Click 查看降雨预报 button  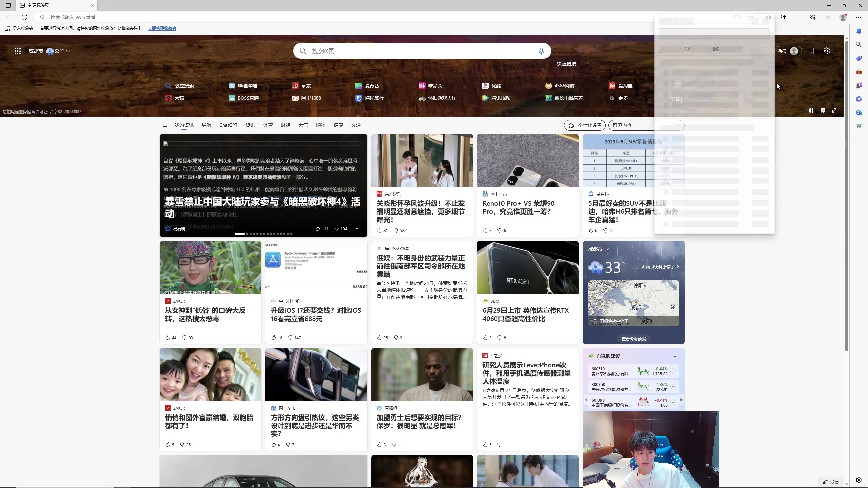tap(633, 339)
